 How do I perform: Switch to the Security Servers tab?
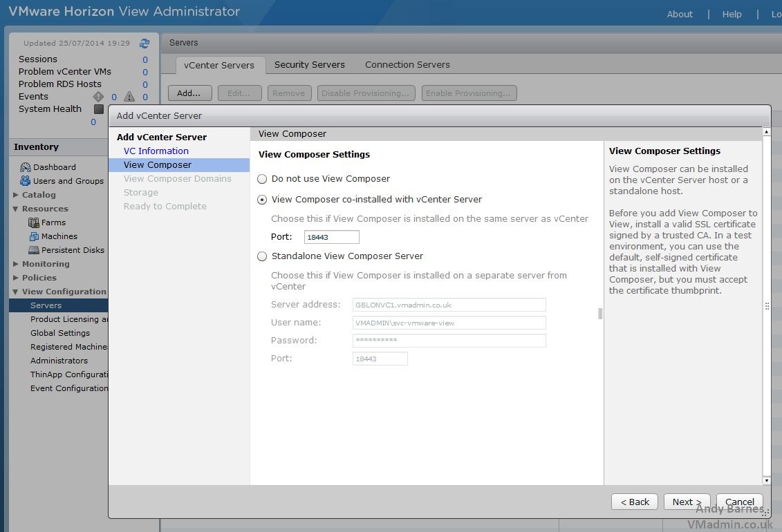(x=310, y=65)
